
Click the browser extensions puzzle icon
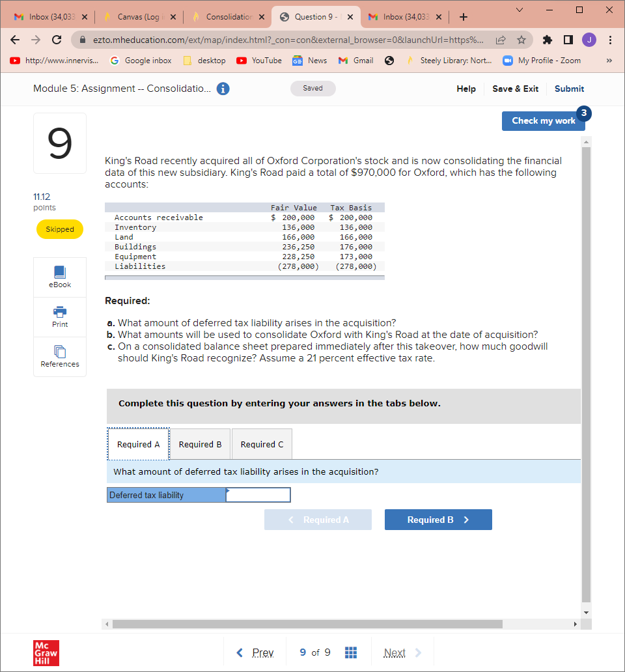pos(548,40)
